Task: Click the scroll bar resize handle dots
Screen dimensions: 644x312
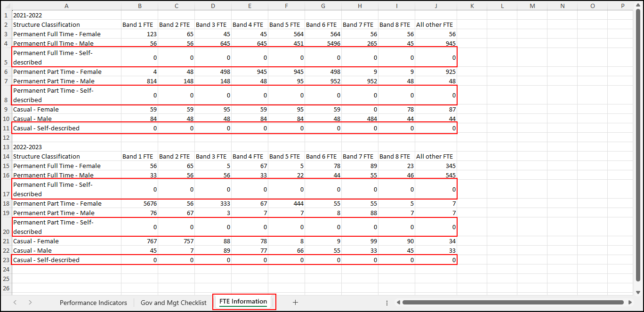Action: click(x=386, y=303)
